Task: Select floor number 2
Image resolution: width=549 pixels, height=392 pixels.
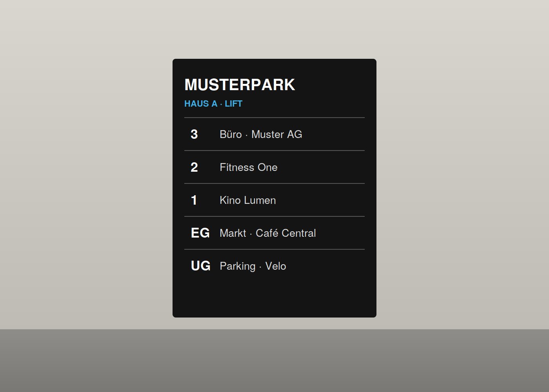Action: click(x=194, y=167)
